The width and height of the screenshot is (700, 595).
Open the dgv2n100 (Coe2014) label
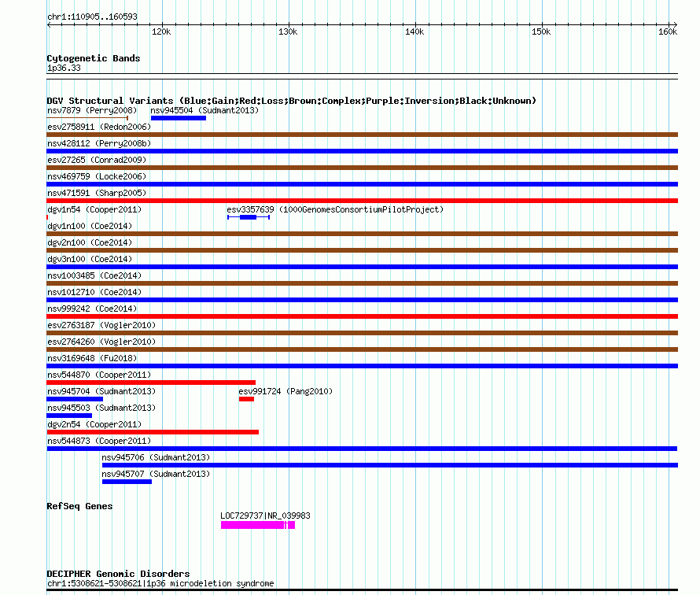coord(90,242)
